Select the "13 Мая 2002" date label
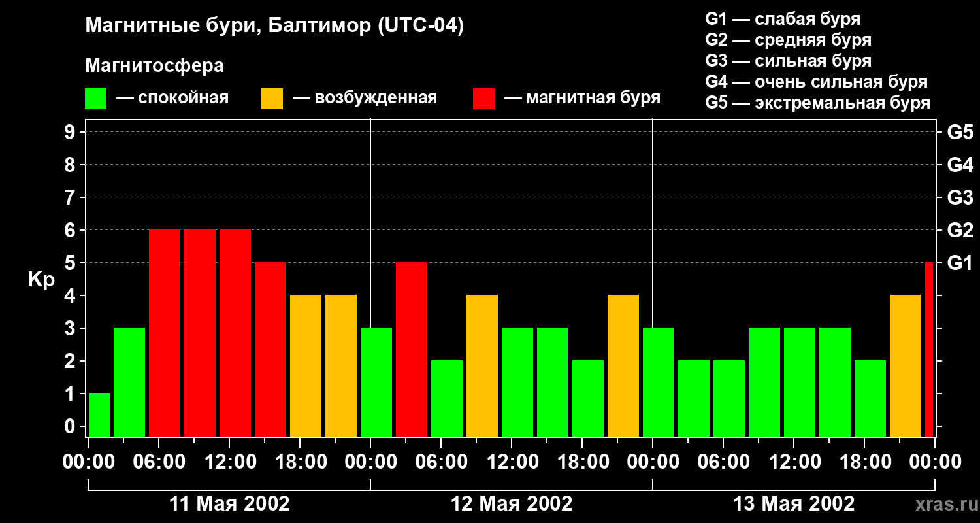The width and height of the screenshot is (980, 523). [794, 504]
